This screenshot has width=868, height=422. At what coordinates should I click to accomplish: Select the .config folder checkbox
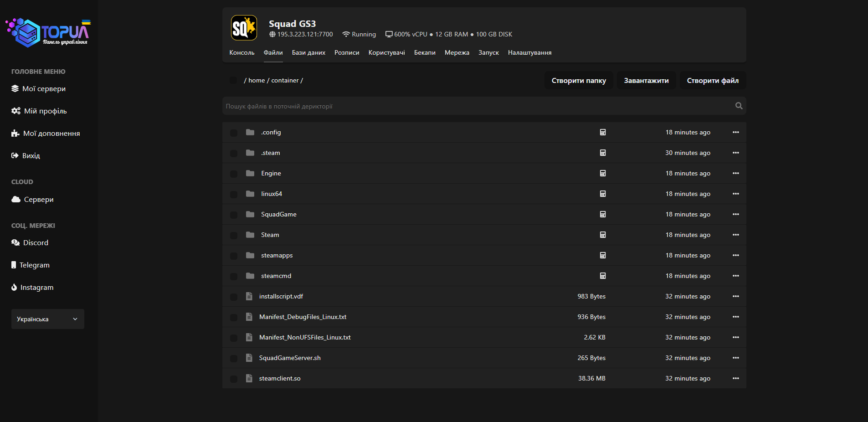[x=234, y=133]
